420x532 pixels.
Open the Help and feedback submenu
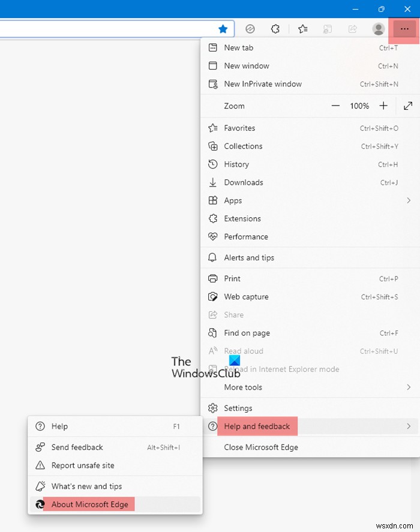[257, 426]
